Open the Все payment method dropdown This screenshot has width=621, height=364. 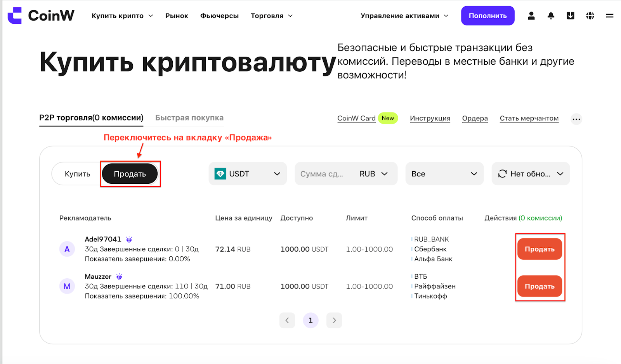tap(444, 174)
